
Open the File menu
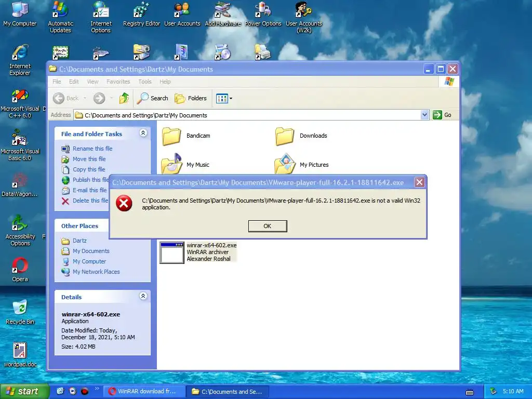(x=57, y=82)
